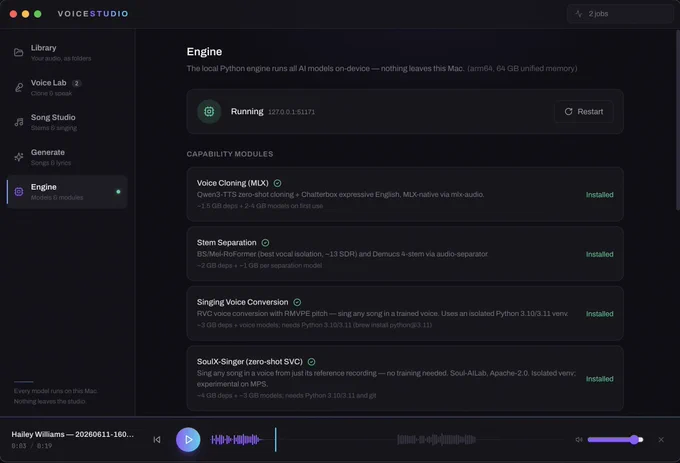Seek in the purple played waveform
This screenshot has width=680, height=463.
pyautogui.click(x=235, y=440)
